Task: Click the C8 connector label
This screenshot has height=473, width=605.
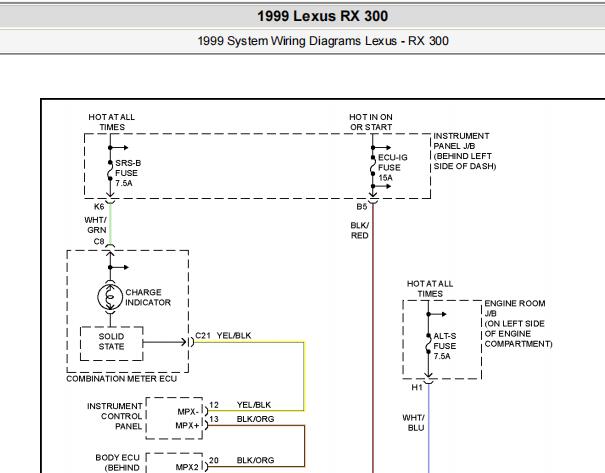Action: (99, 241)
